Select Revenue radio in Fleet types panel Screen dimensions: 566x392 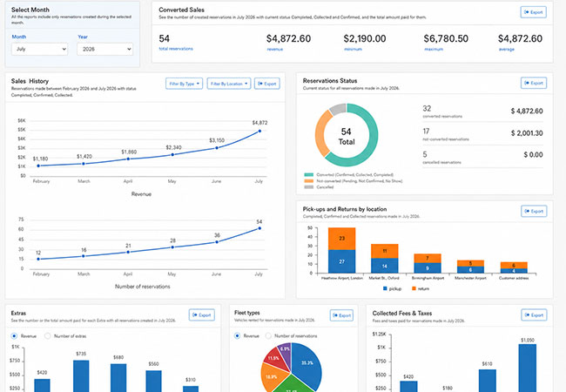coord(237,335)
